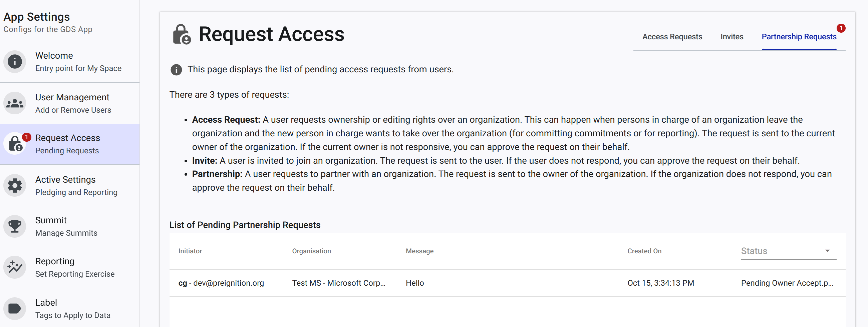Image resolution: width=868 pixels, height=327 pixels.
Task: Click the User Management people icon
Action: coord(15,103)
